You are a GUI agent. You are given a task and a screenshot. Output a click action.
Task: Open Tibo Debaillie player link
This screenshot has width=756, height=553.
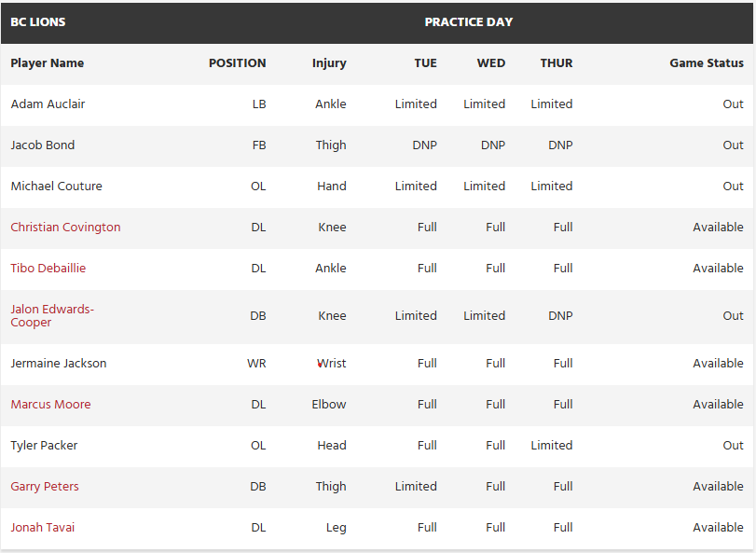48,269
